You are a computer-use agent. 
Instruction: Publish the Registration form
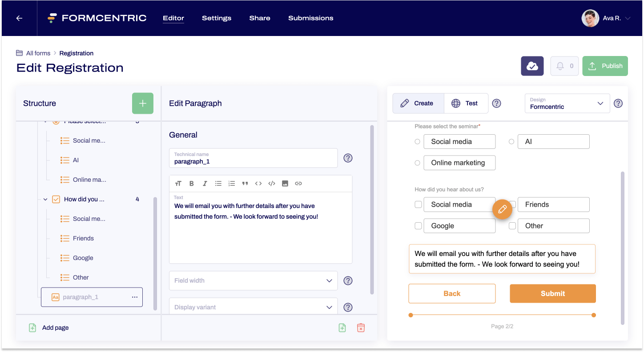tap(605, 66)
